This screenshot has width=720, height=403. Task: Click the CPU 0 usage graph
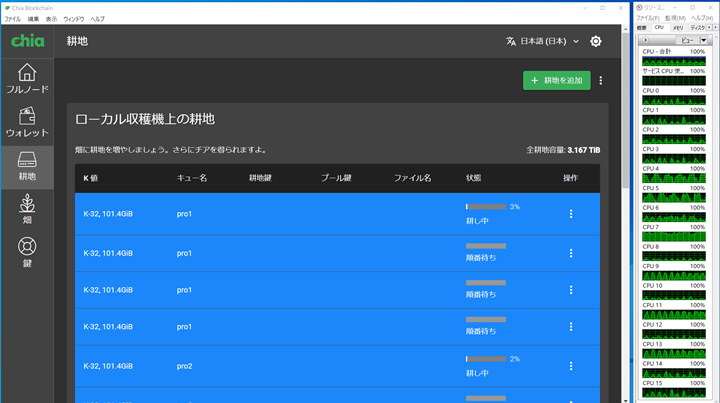674,100
